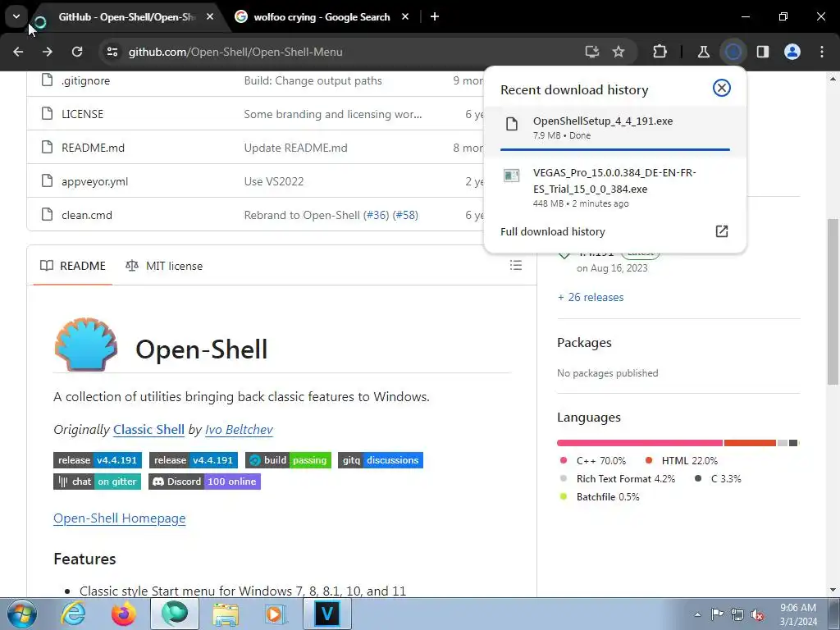Image resolution: width=840 pixels, height=630 pixels.
Task: Open VEGAS Pro from taskbar
Action: pyautogui.click(x=327, y=614)
